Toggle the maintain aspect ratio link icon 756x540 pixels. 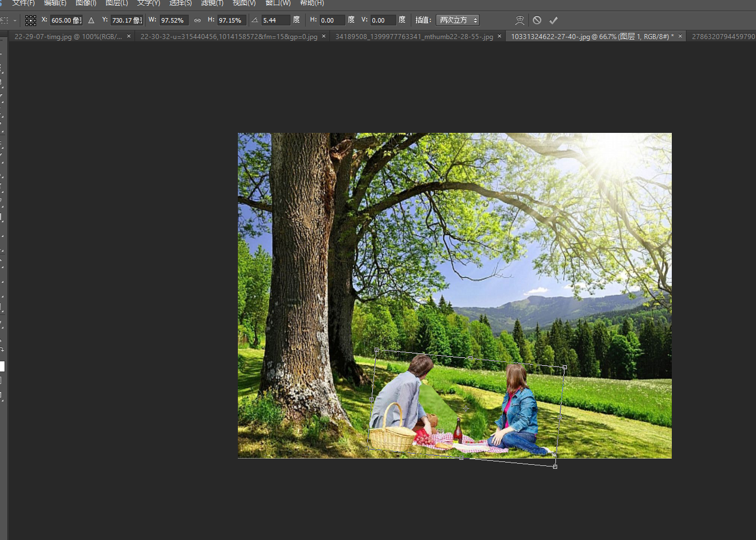197,20
